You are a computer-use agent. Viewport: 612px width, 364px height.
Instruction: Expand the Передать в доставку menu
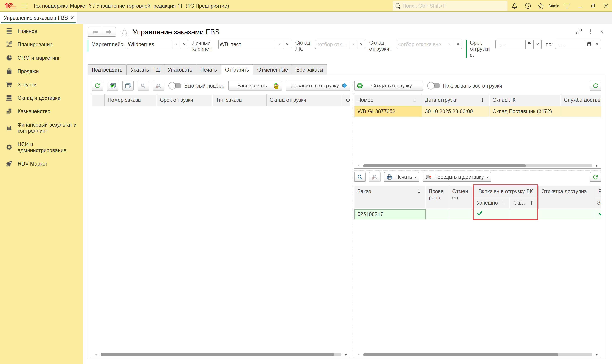point(457,177)
